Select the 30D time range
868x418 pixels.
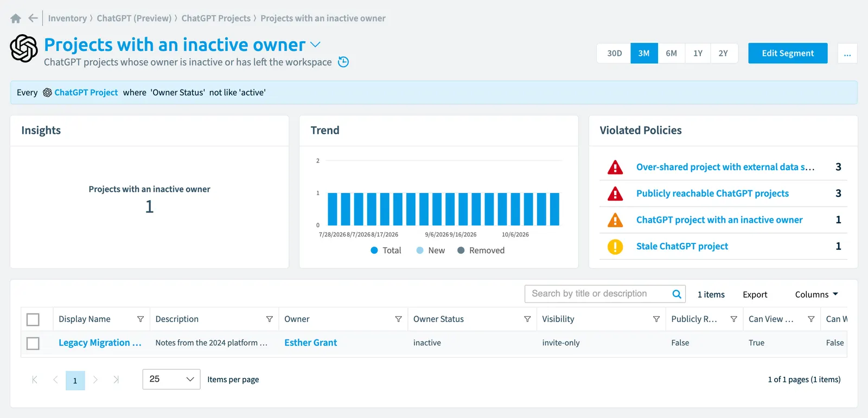pos(614,54)
